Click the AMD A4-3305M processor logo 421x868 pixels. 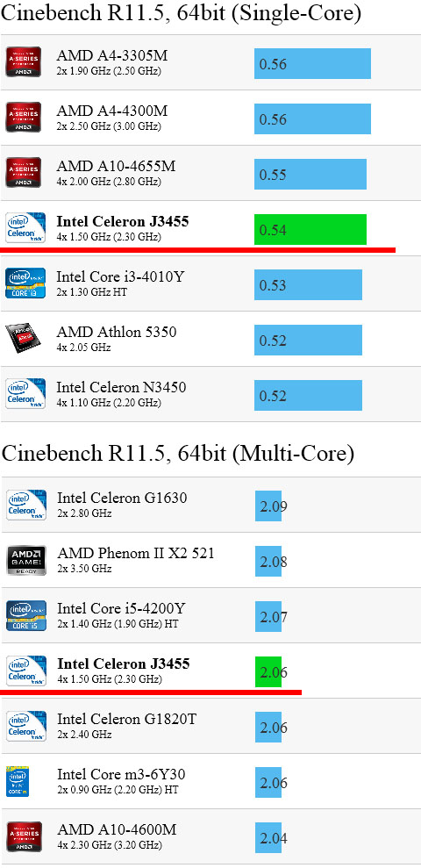pyautogui.click(x=23, y=61)
